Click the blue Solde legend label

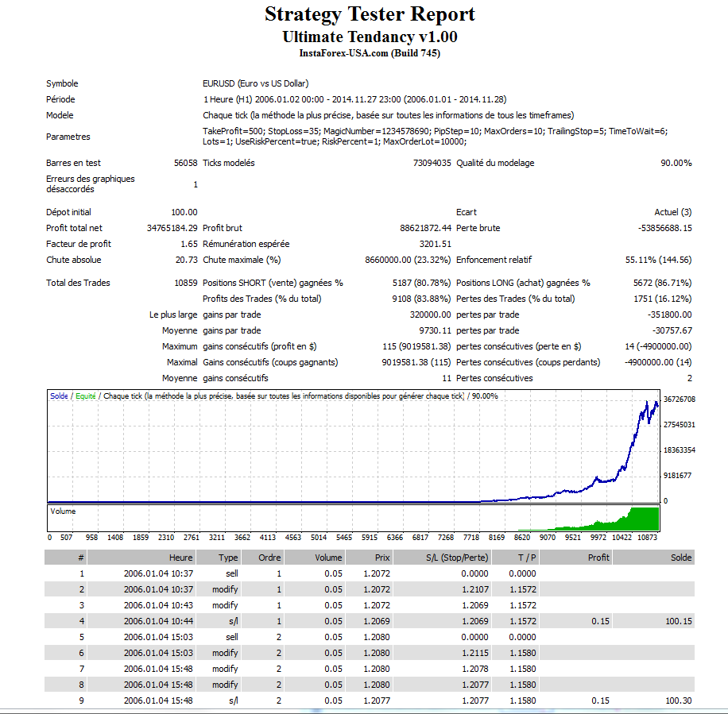point(59,396)
